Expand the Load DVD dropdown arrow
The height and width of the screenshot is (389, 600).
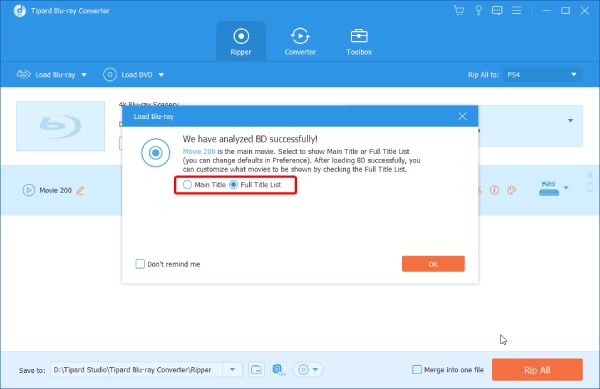(x=161, y=75)
